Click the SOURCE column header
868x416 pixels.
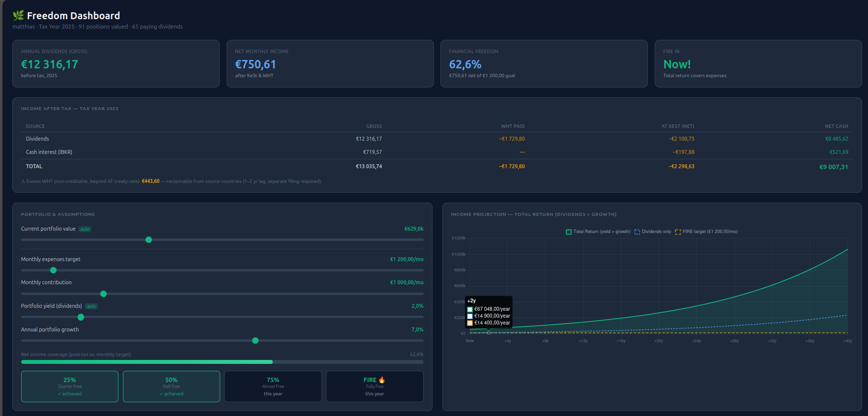pyautogui.click(x=35, y=126)
